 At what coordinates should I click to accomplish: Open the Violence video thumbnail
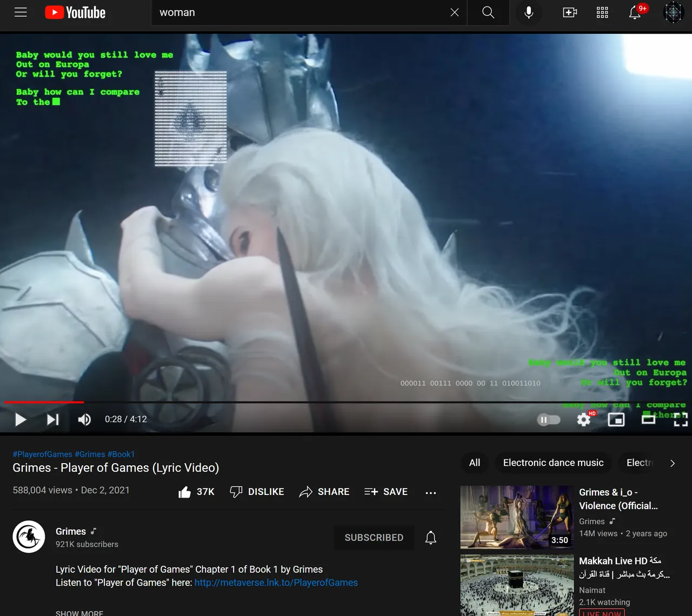(517, 517)
